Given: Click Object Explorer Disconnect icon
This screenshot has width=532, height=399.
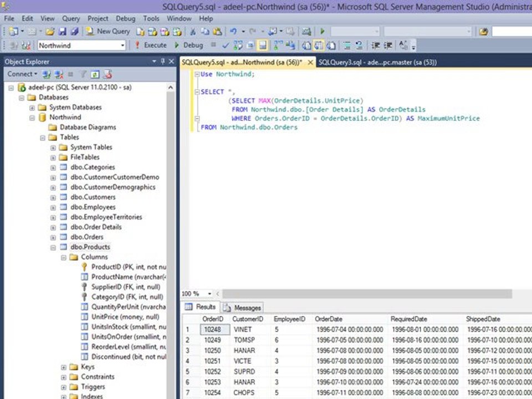Looking at the screenshot, I should point(59,74).
